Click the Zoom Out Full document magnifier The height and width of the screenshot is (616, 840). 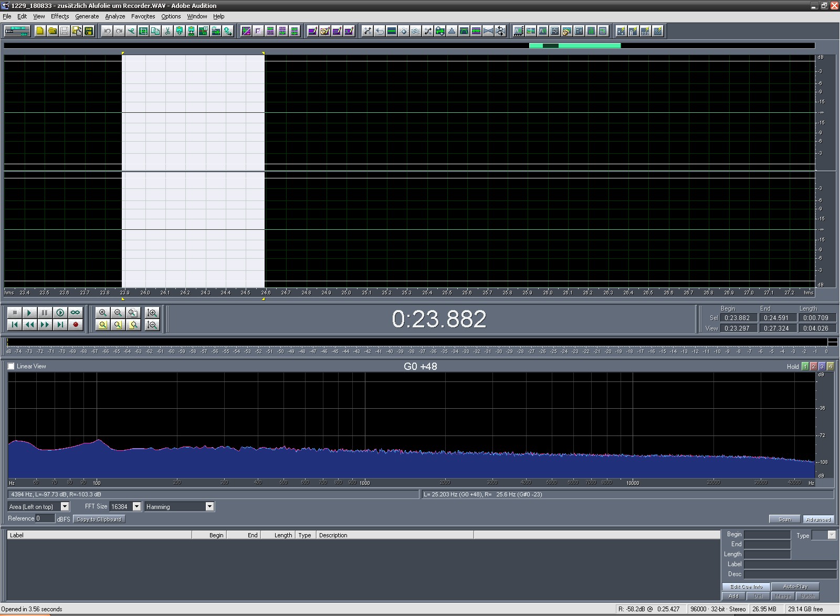133,313
